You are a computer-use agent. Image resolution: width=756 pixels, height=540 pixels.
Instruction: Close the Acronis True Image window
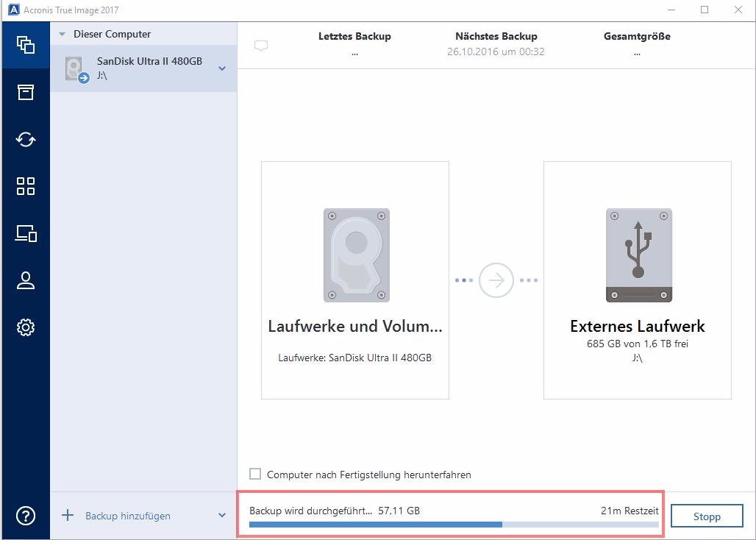738,10
